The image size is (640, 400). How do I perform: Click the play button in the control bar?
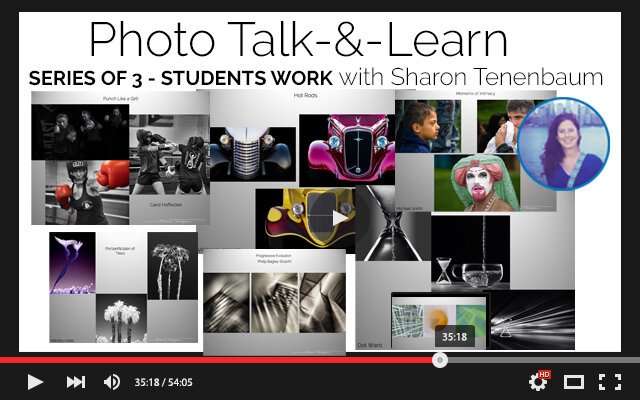click(x=35, y=382)
